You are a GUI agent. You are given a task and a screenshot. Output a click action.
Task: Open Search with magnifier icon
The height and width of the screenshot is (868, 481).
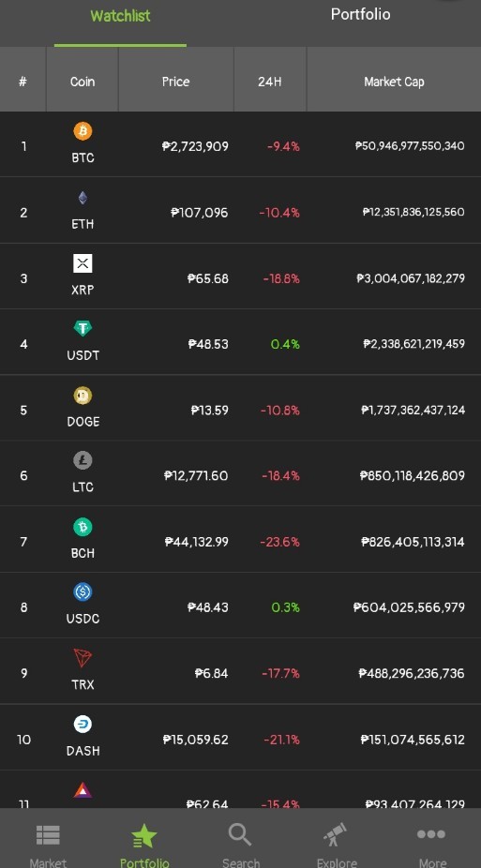(241, 846)
